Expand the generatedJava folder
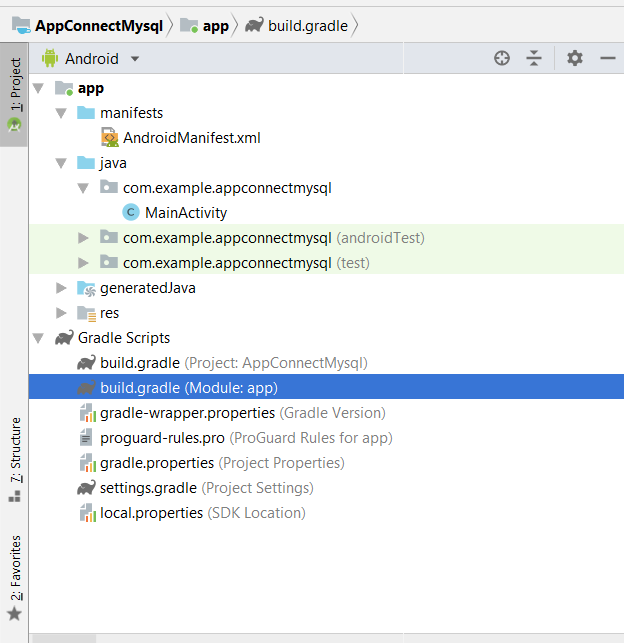The height and width of the screenshot is (643, 624). pyautogui.click(x=61, y=288)
